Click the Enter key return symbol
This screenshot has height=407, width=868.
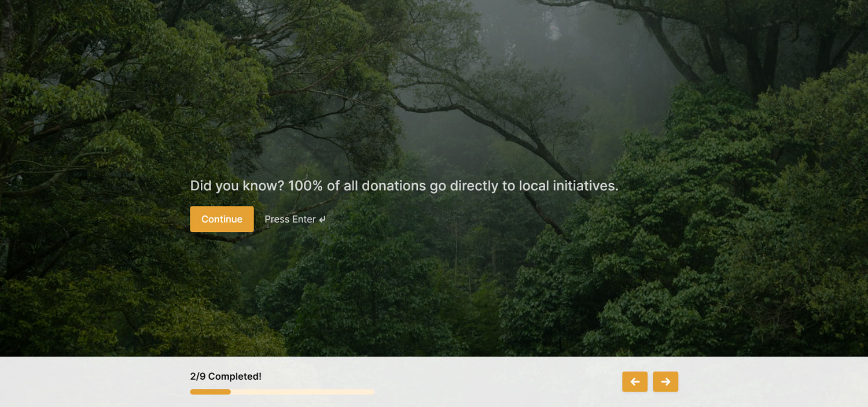[322, 220]
